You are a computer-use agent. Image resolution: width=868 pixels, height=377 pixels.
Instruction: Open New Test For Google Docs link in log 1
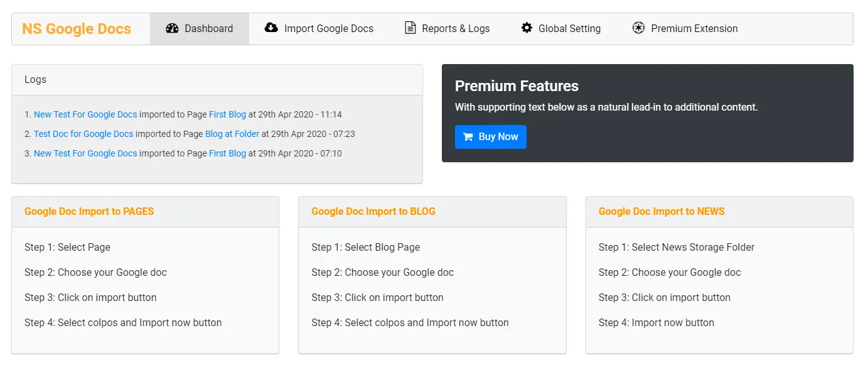(x=85, y=114)
